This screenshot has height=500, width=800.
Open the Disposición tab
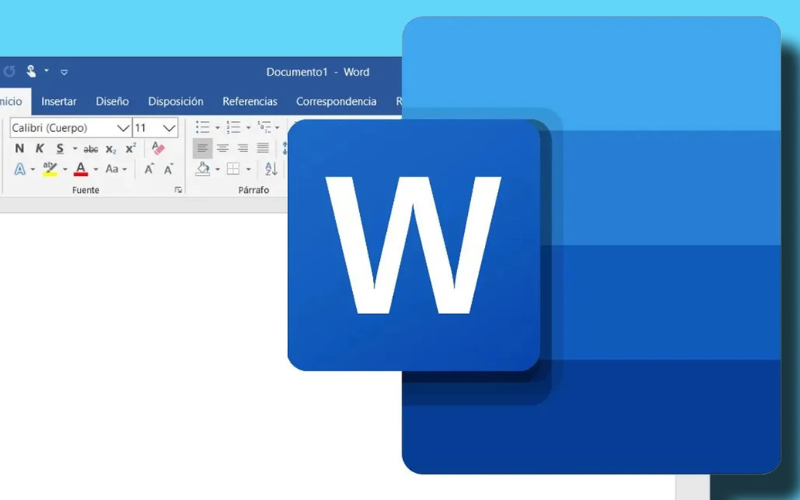[176, 101]
